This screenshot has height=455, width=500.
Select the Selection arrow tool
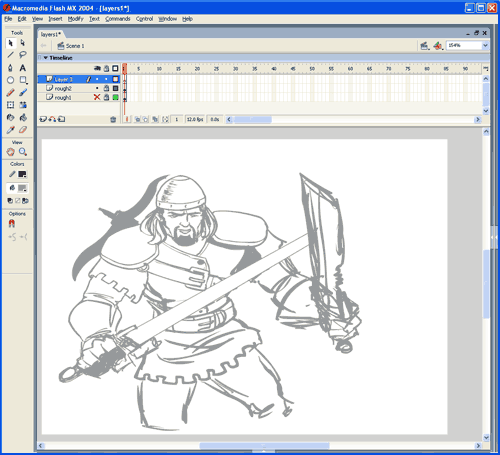tap(11, 43)
